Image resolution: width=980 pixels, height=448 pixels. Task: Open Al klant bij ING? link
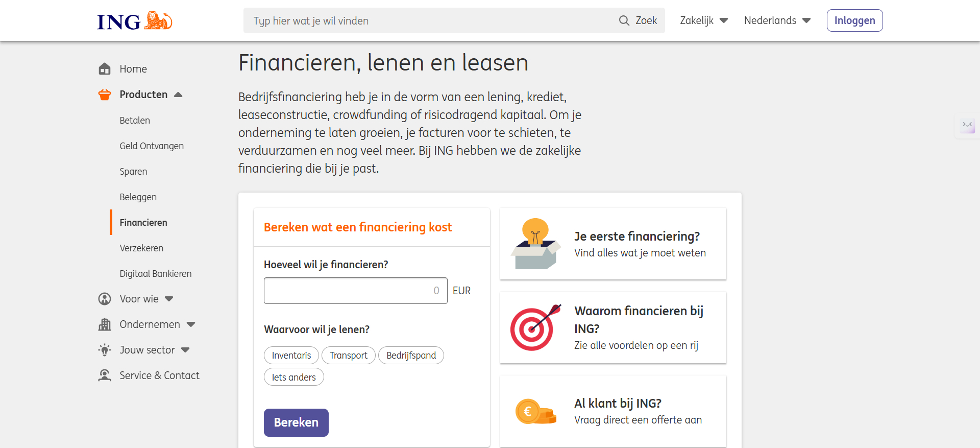pos(613,411)
